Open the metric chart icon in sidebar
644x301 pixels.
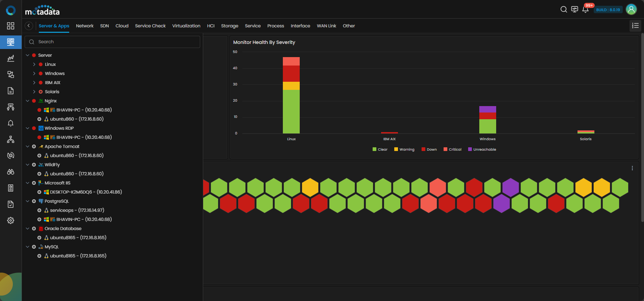click(x=11, y=58)
